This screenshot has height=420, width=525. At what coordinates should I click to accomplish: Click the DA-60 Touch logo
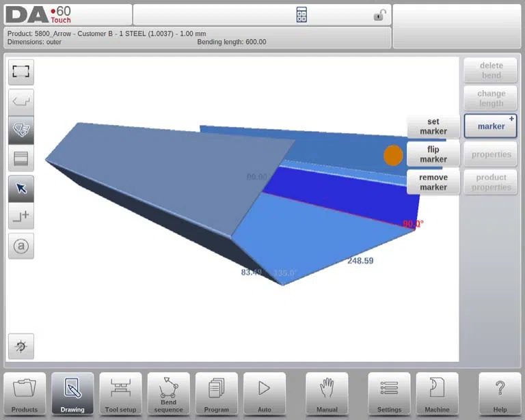38,15
